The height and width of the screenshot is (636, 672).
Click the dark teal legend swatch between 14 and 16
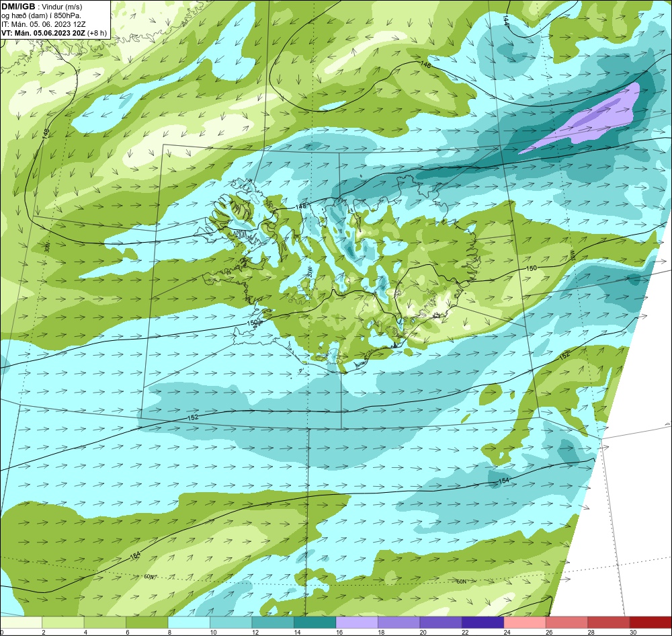click(x=315, y=623)
